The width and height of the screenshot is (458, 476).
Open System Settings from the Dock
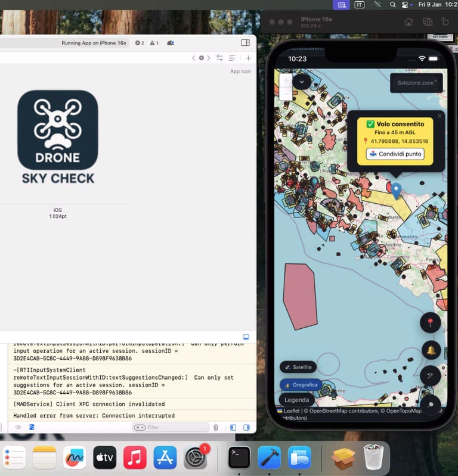click(x=196, y=458)
